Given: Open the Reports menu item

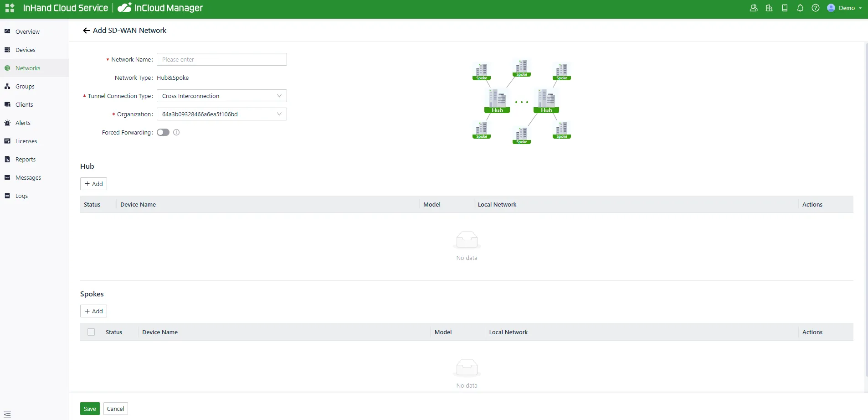Looking at the screenshot, I should [34, 159].
